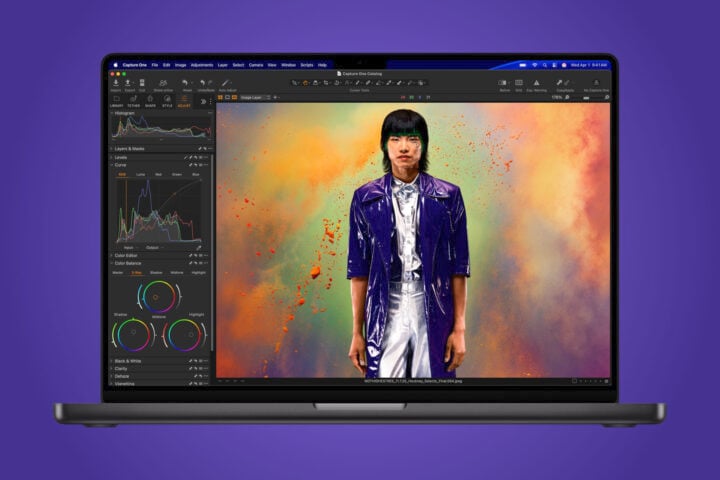
Task: Click the zoom-to-fit magnifier beside zoom percentage
Action: pos(568,97)
